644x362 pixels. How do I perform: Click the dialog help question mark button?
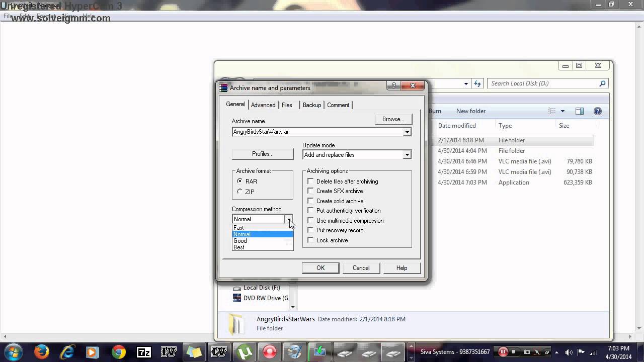[x=393, y=86]
